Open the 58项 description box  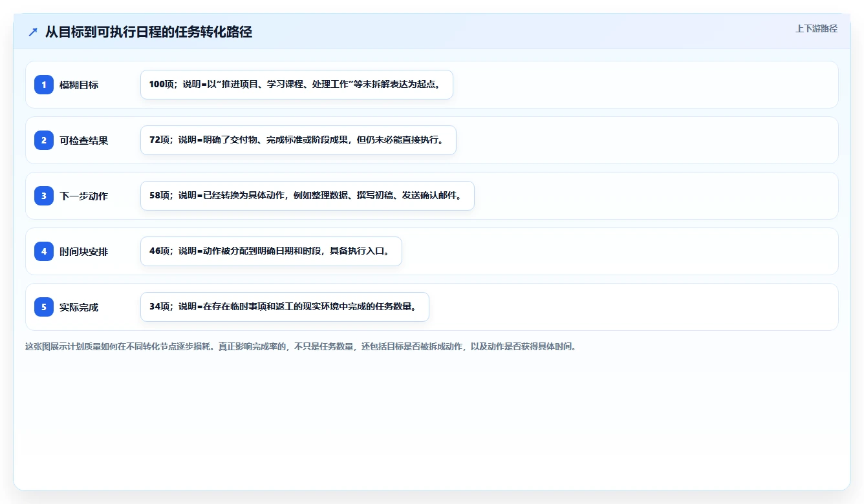pos(307,196)
